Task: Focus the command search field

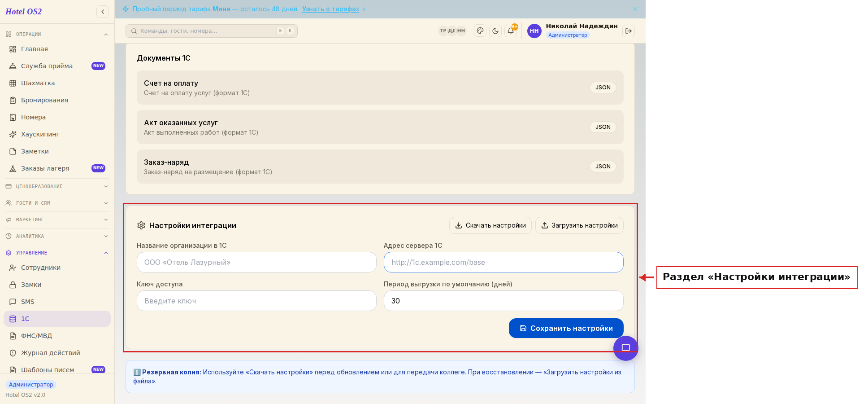Action: 212,31
